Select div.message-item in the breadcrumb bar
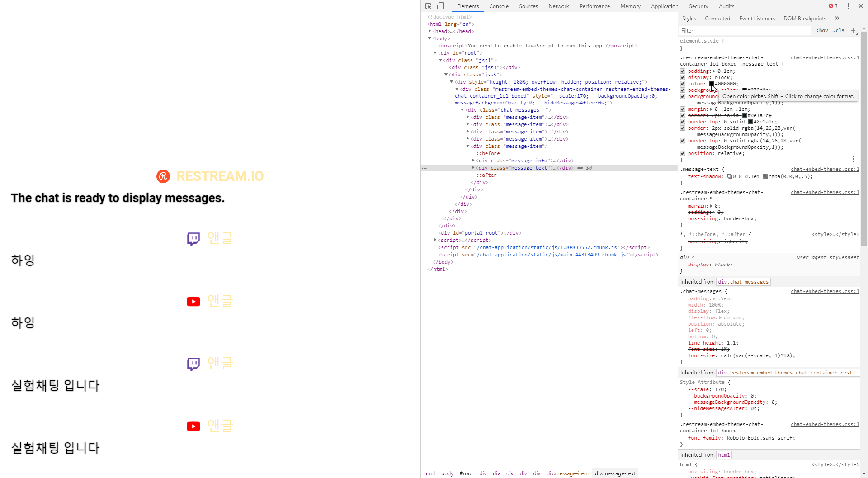868x478 pixels. click(567, 473)
